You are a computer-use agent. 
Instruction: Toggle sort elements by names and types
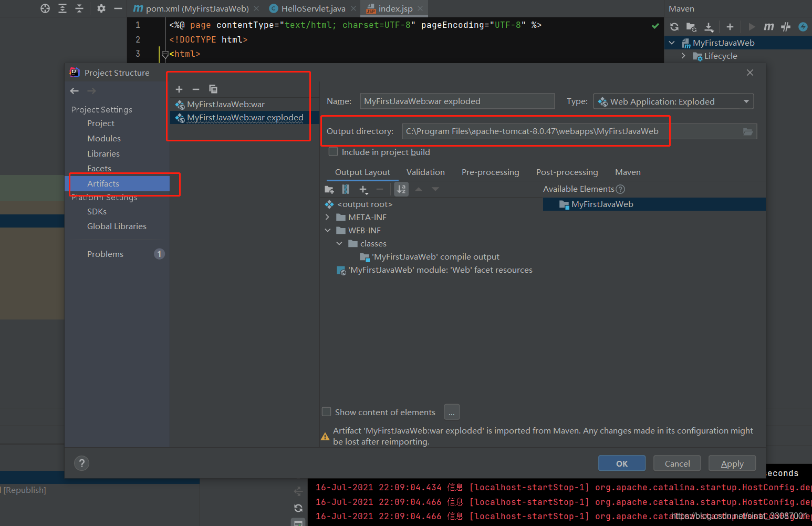[401, 189]
